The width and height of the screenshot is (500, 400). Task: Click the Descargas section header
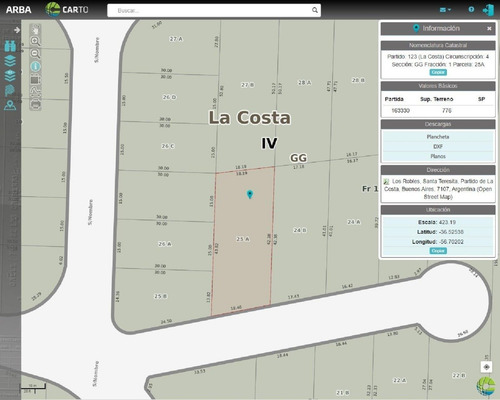coord(438,124)
